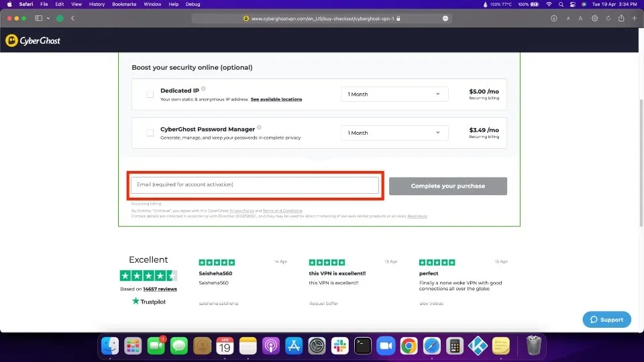This screenshot has width=644, height=362.
Task: Click Password Manager info icon
Action: (259, 127)
